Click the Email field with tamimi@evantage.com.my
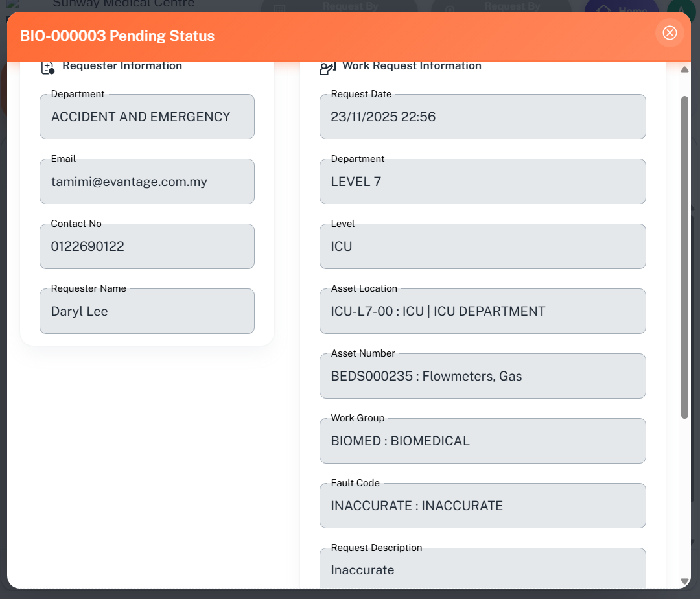700x599 pixels. (x=146, y=182)
